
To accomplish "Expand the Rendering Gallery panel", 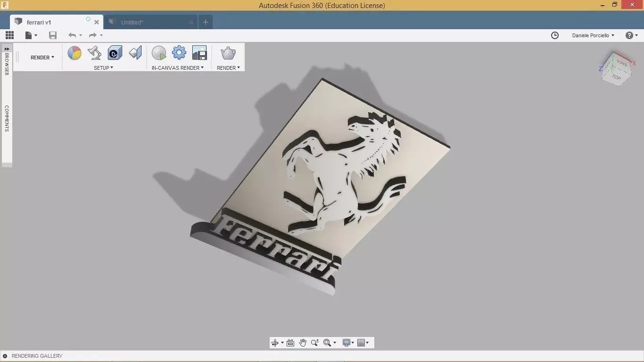I will tap(5, 356).
